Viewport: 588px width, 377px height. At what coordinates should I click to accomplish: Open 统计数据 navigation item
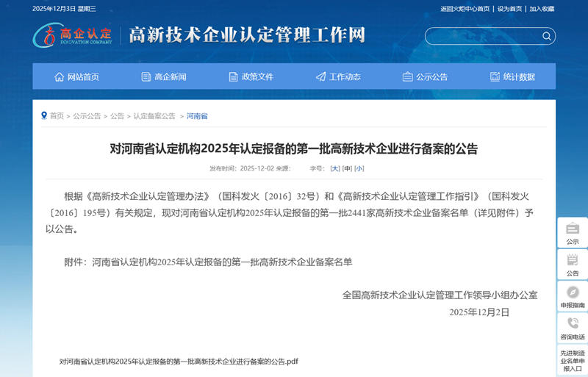512,77
